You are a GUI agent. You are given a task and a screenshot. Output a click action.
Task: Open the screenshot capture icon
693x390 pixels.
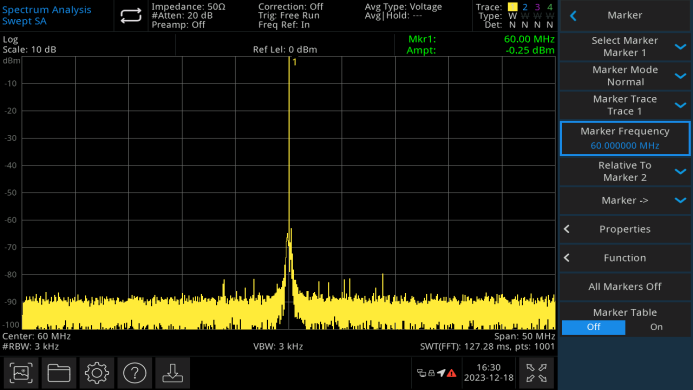(x=21, y=373)
